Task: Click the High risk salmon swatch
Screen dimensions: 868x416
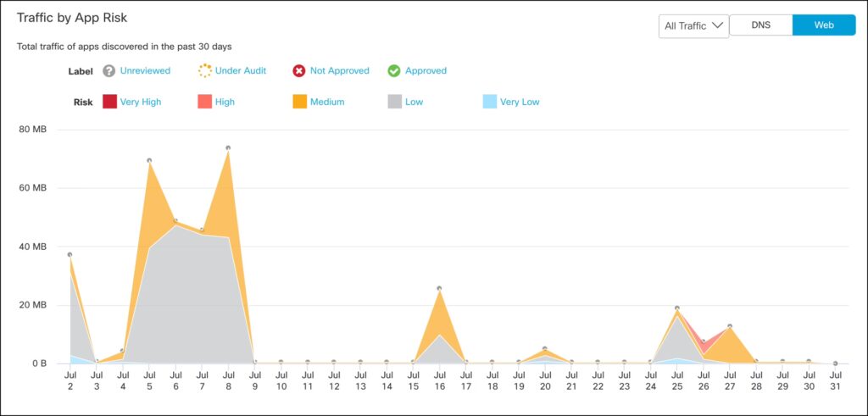Action: 204,102
